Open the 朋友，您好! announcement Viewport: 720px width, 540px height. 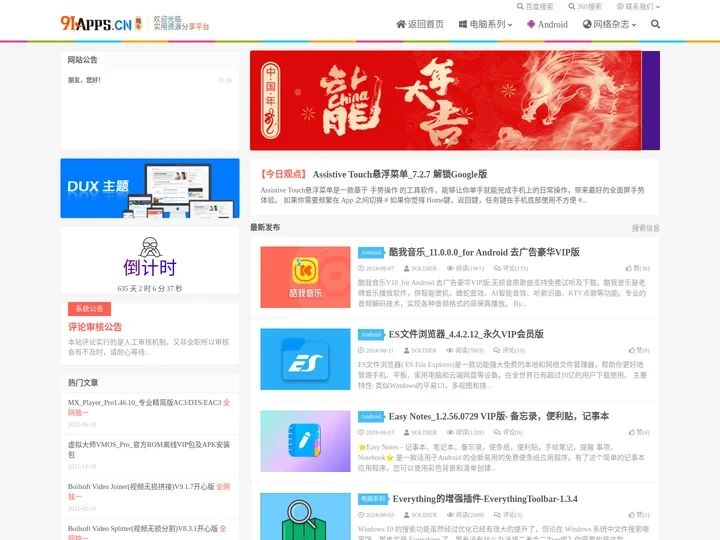pos(84,80)
